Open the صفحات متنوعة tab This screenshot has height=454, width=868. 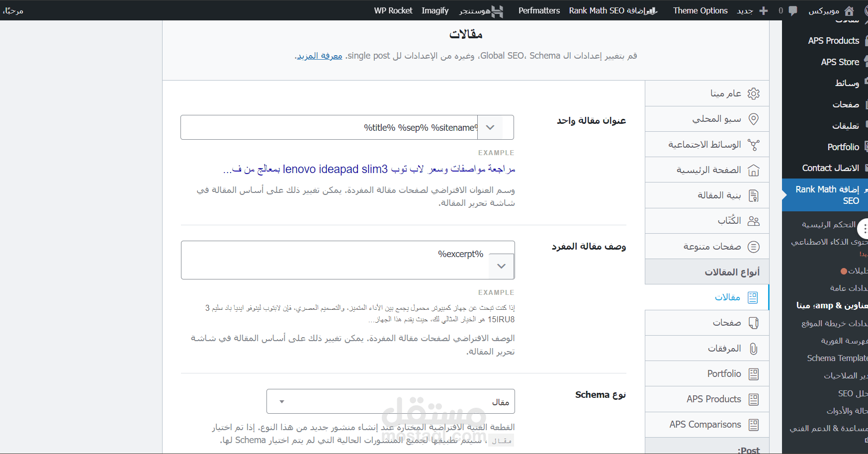click(707, 247)
